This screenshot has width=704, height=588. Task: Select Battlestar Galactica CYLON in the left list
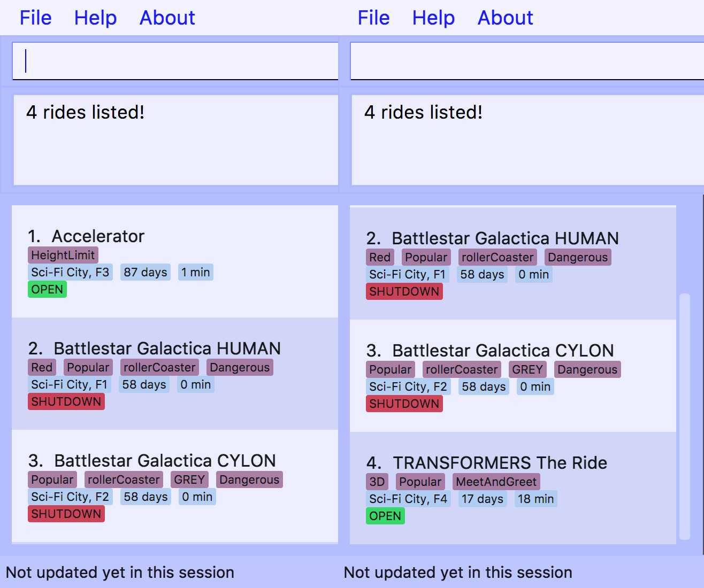175,486
